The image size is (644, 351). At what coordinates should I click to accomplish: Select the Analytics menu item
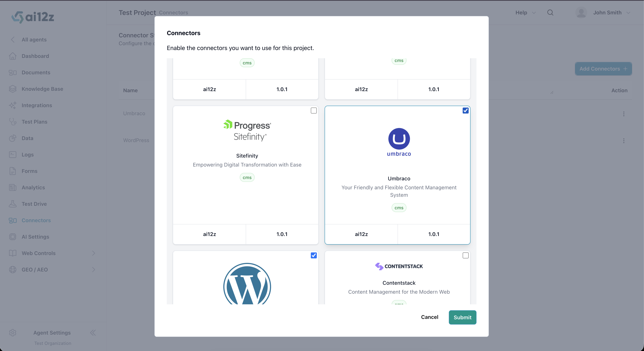tap(33, 187)
